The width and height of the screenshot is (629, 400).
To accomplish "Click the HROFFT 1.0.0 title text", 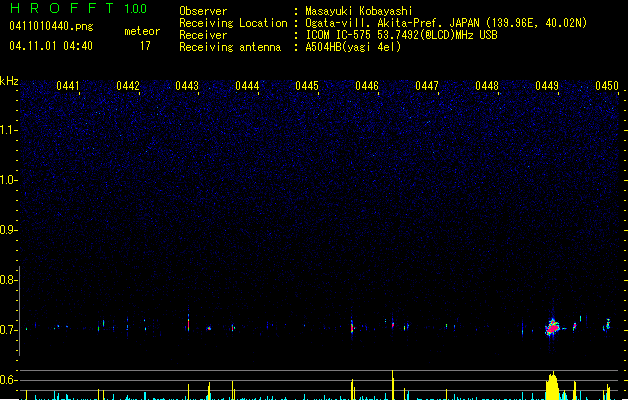I will (78, 8).
